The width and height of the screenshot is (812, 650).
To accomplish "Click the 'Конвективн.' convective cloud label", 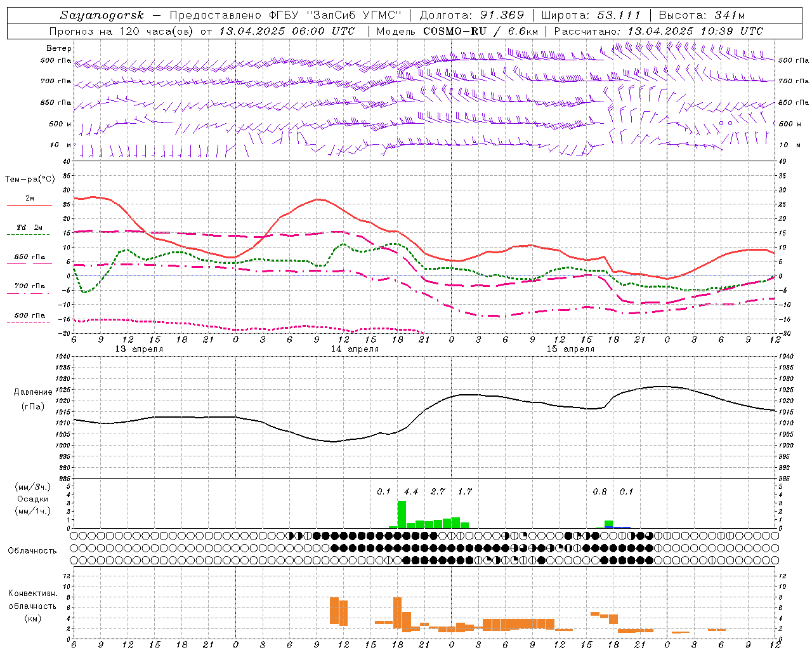I will (x=32, y=594).
